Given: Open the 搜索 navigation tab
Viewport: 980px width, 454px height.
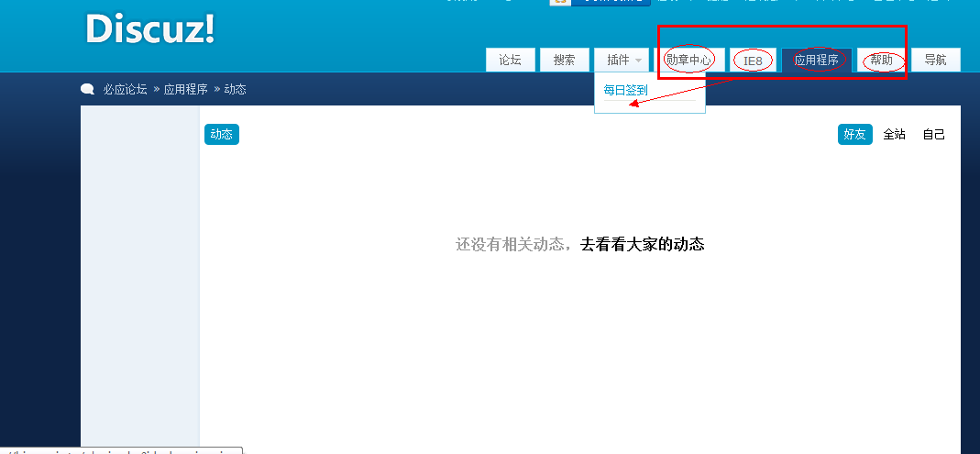Looking at the screenshot, I should pyautogui.click(x=565, y=60).
